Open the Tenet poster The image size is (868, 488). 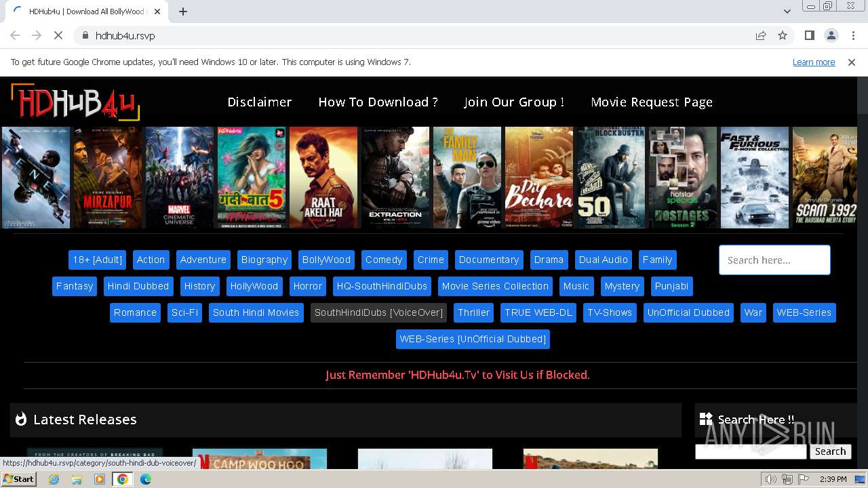(36, 178)
